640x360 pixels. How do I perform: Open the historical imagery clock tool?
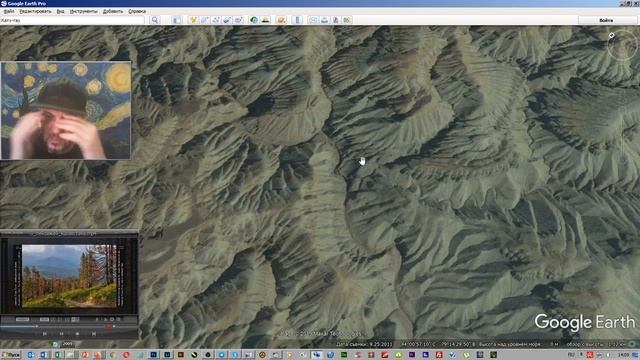pos(254,20)
